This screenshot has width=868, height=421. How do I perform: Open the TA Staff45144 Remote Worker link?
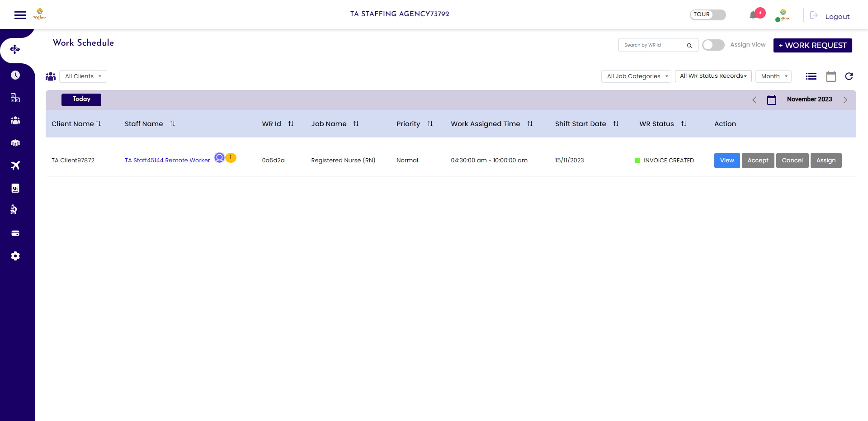[167, 160]
